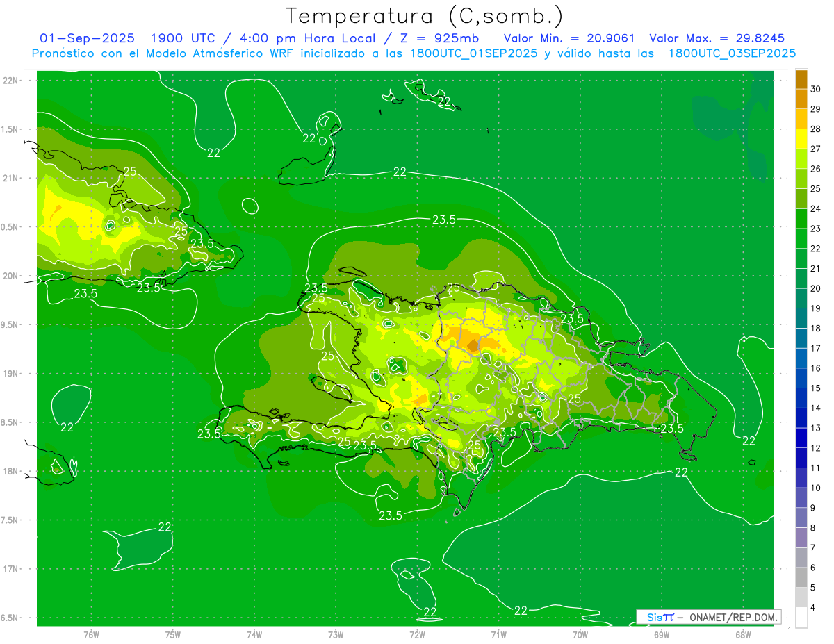Click the "27" label on the color scale

(817, 149)
